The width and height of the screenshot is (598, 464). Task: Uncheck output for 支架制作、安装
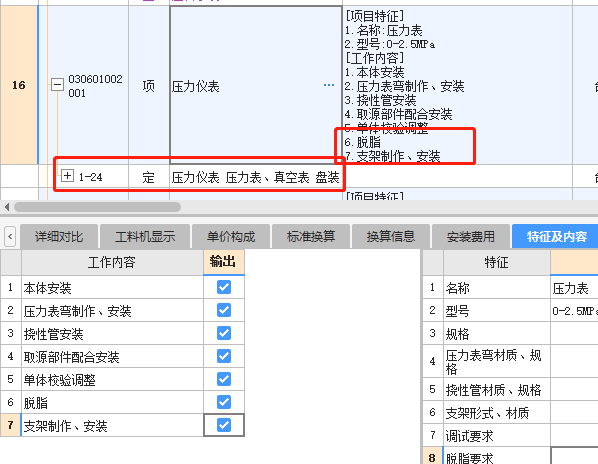[224, 425]
